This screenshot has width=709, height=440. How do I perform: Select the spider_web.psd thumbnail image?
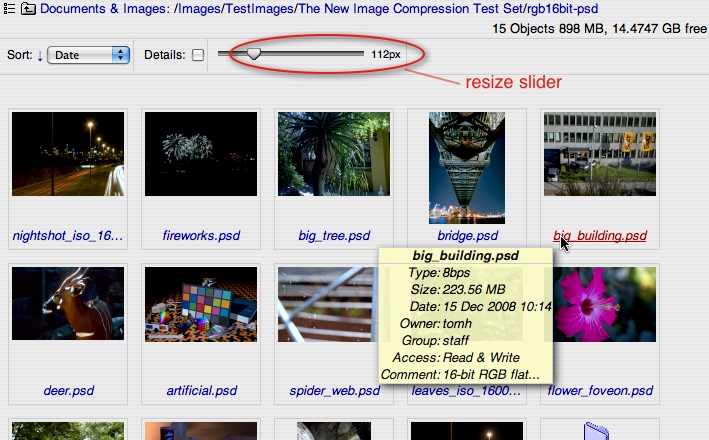[328, 304]
